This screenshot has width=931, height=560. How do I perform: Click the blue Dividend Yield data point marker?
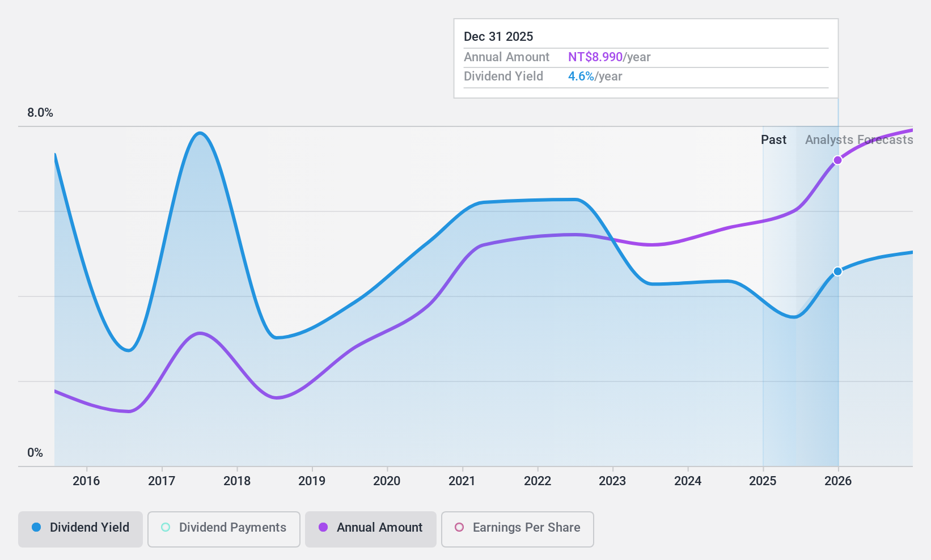pyautogui.click(x=837, y=271)
